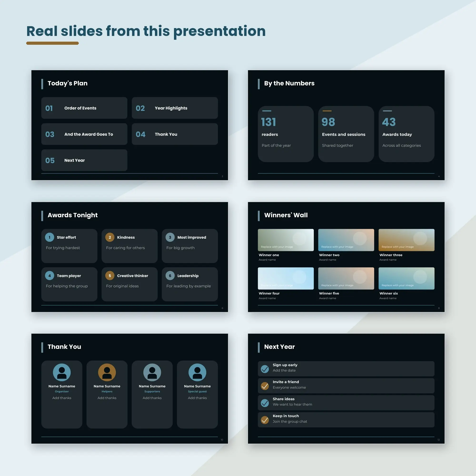Click the By the Numbers slide title
The width and height of the screenshot is (476, 476).
[x=289, y=84]
